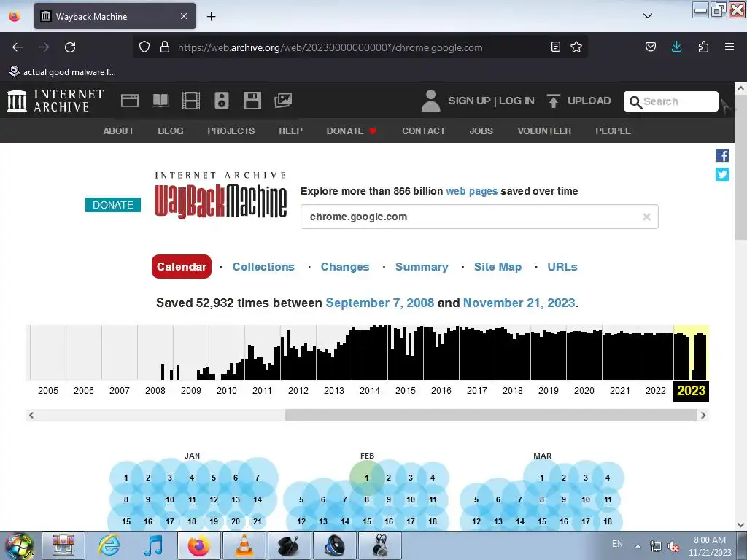Switch to Site Map tab
This screenshot has width=747, height=560.
tap(498, 267)
